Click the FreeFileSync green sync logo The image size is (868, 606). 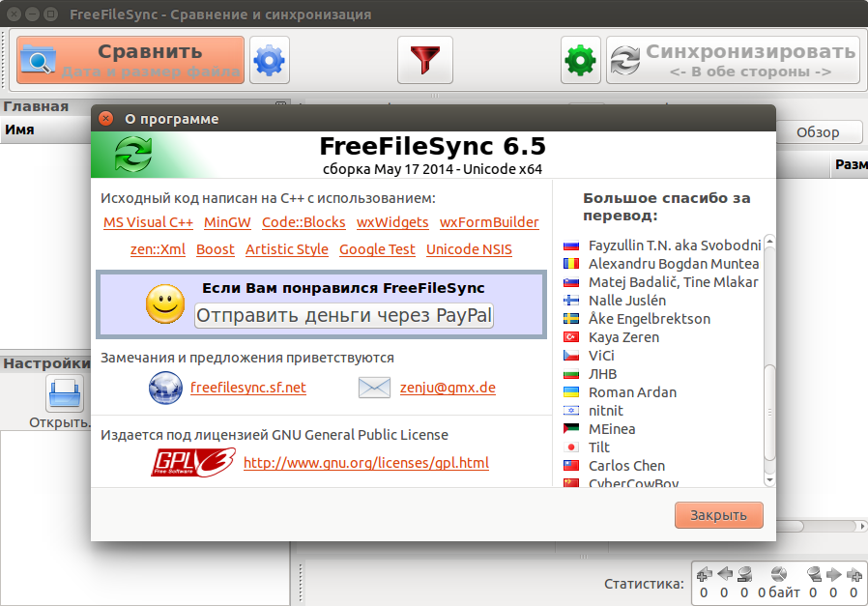(x=132, y=155)
